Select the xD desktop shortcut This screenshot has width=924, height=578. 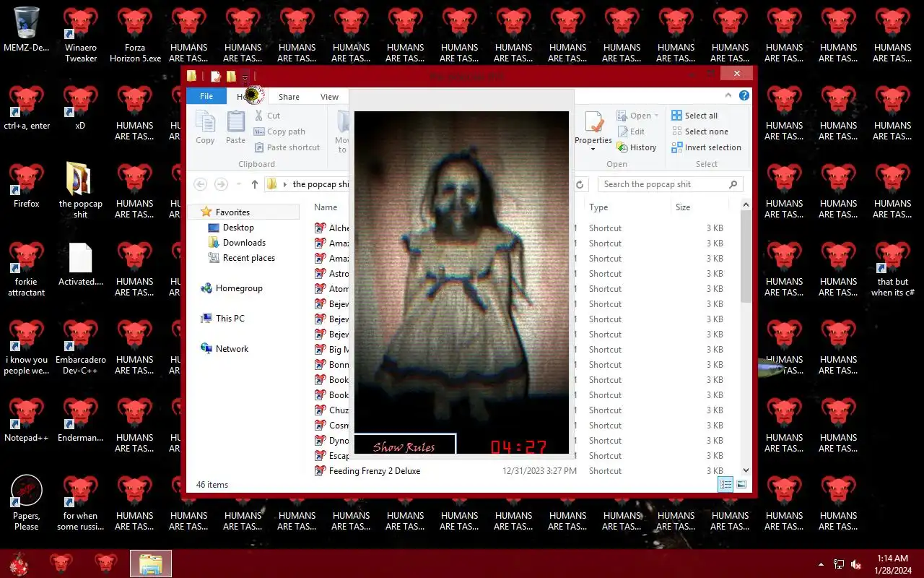click(x=80, y=107)
